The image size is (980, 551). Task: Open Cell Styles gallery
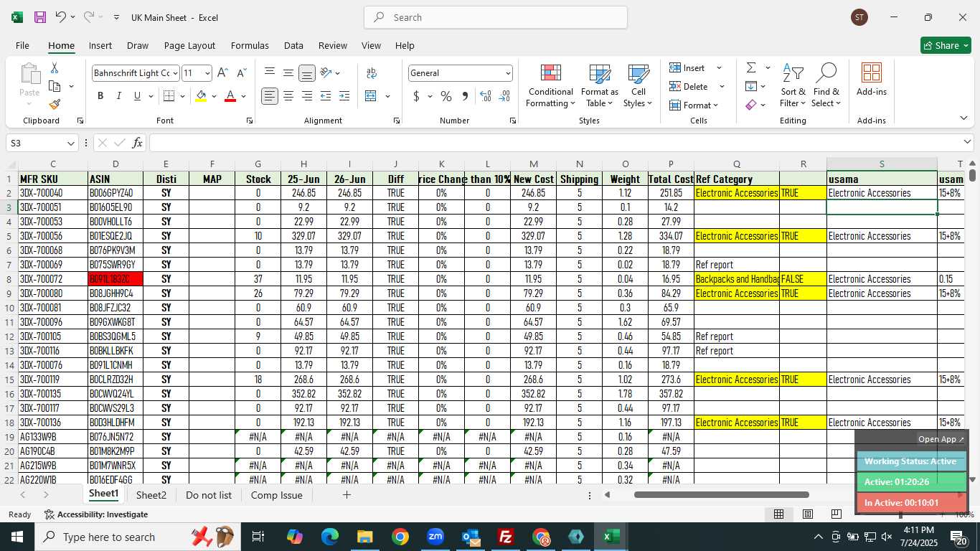point(638,86)
